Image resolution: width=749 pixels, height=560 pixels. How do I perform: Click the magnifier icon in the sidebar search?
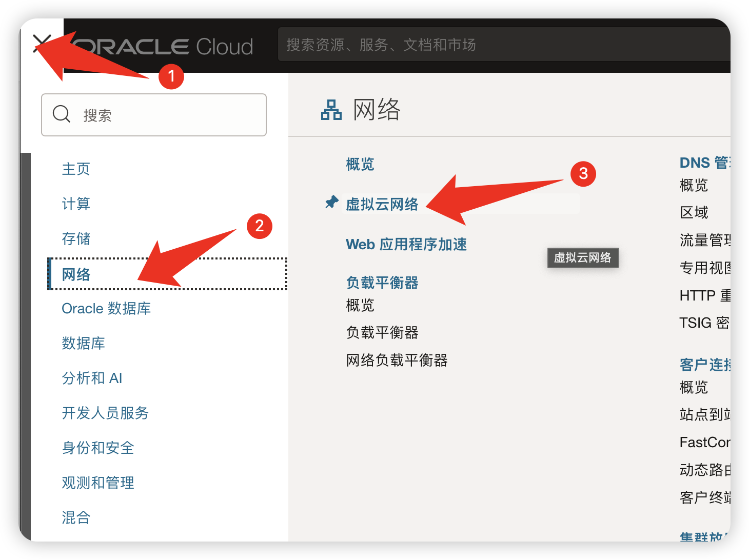(x=61, y=114)
